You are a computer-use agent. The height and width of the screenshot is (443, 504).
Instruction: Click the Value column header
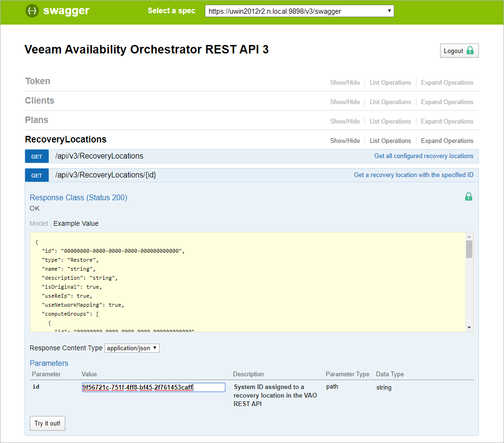tap(89, 374)
